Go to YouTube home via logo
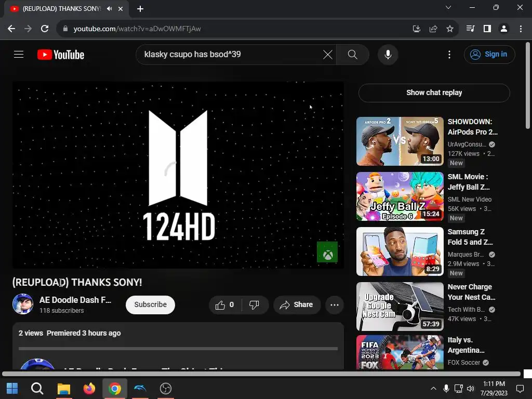 point(61,55)
